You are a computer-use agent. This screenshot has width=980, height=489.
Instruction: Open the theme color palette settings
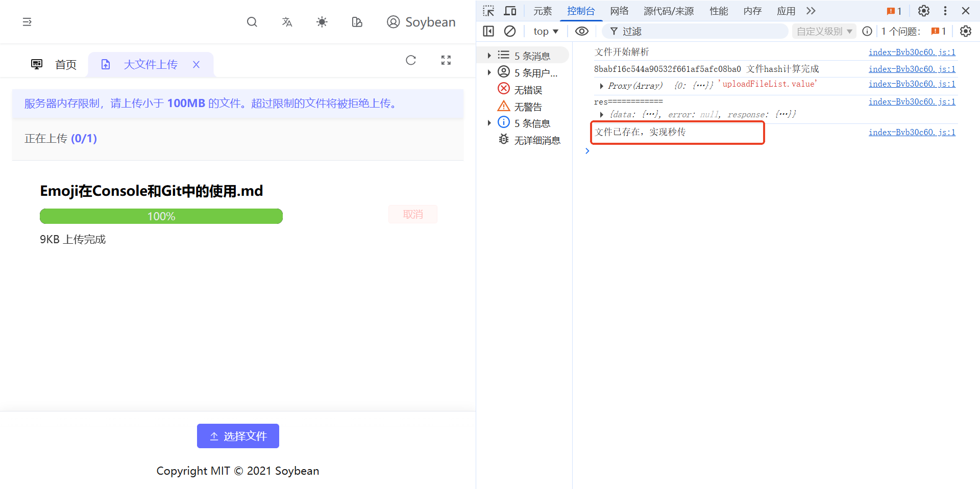point(356,22)
